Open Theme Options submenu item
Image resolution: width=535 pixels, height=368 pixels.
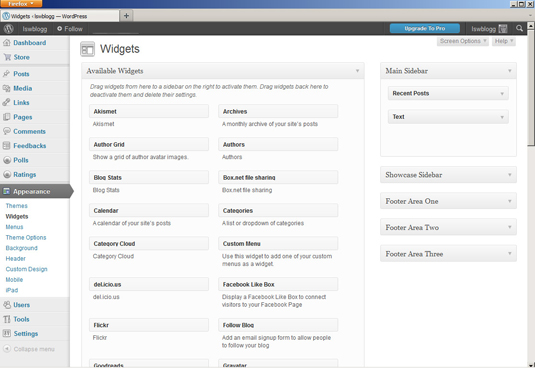point(26,237)
